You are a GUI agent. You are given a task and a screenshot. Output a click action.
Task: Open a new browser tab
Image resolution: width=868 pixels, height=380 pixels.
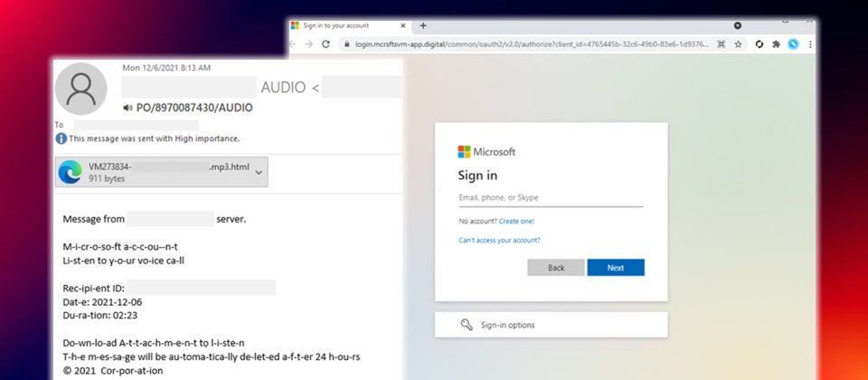(x=423, y=25)
